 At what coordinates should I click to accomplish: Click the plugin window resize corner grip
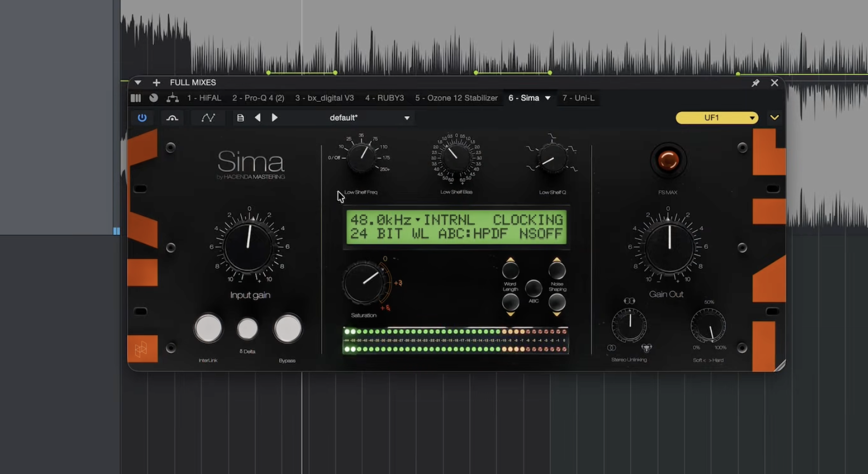coord(780,366)
